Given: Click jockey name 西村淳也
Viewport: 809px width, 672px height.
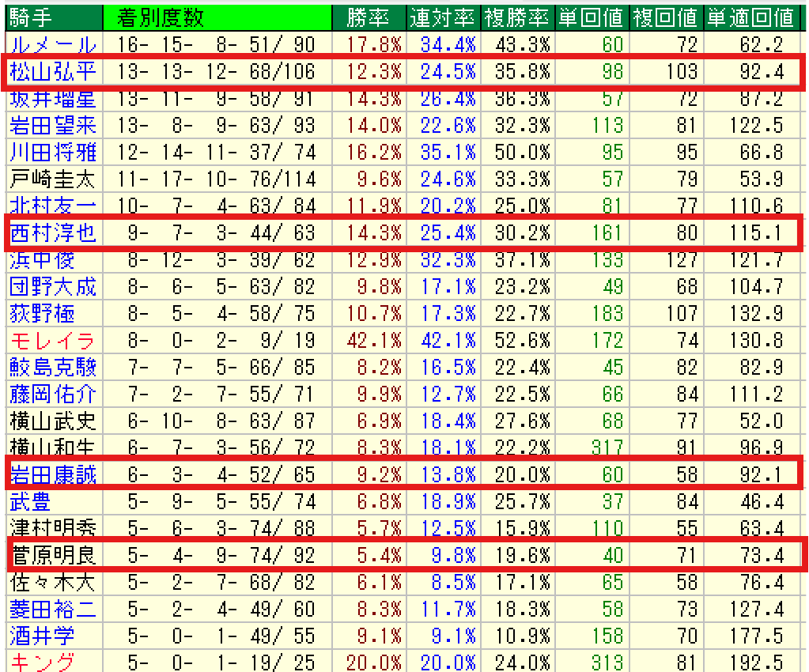Looking at the screenshot, I should click(53, 233).
